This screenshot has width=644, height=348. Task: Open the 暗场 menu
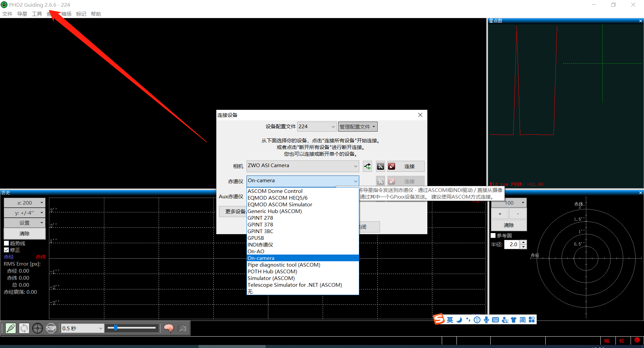pos(66,14)
